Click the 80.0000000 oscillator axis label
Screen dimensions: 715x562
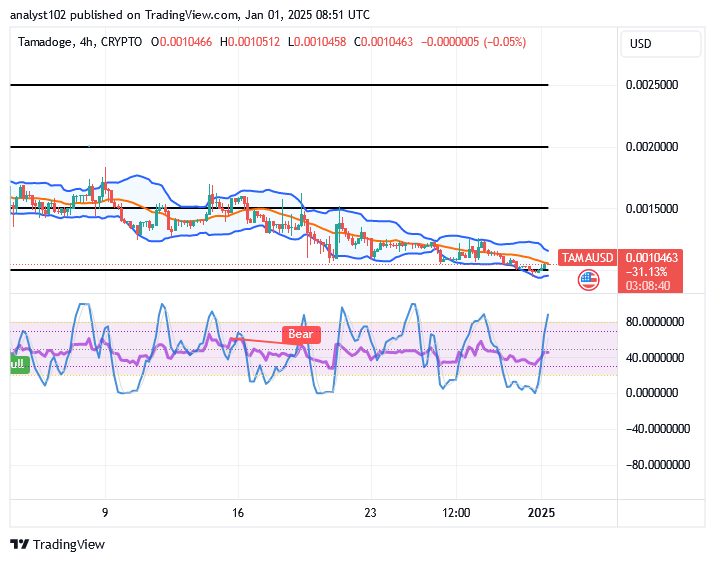tap(655, 322)
